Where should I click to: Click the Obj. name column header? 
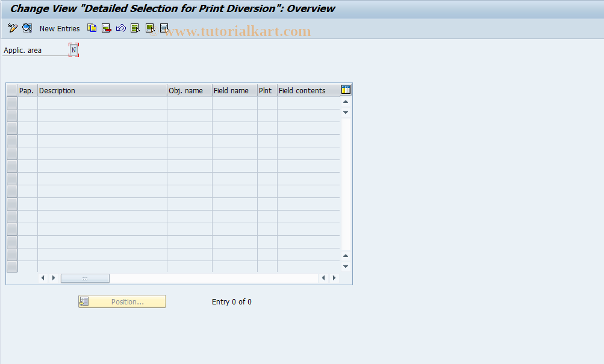pos(190,90)
